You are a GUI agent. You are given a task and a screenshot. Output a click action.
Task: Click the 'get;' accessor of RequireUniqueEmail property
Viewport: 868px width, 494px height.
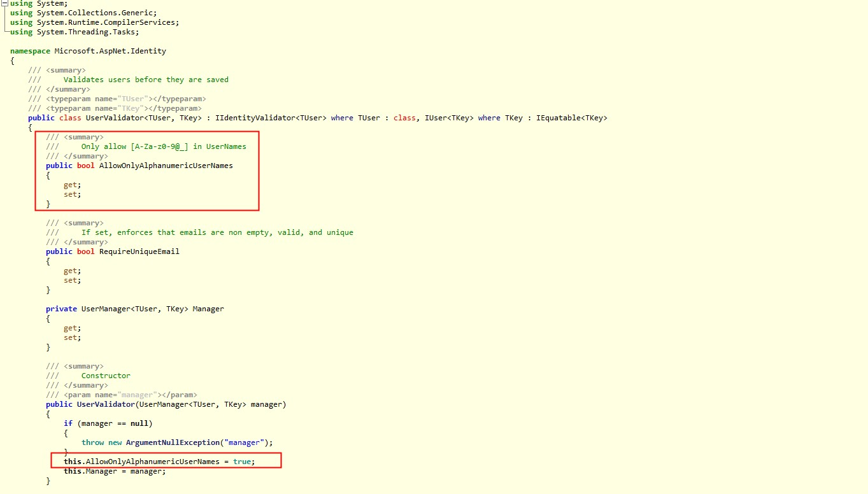(x=73, y=271)
